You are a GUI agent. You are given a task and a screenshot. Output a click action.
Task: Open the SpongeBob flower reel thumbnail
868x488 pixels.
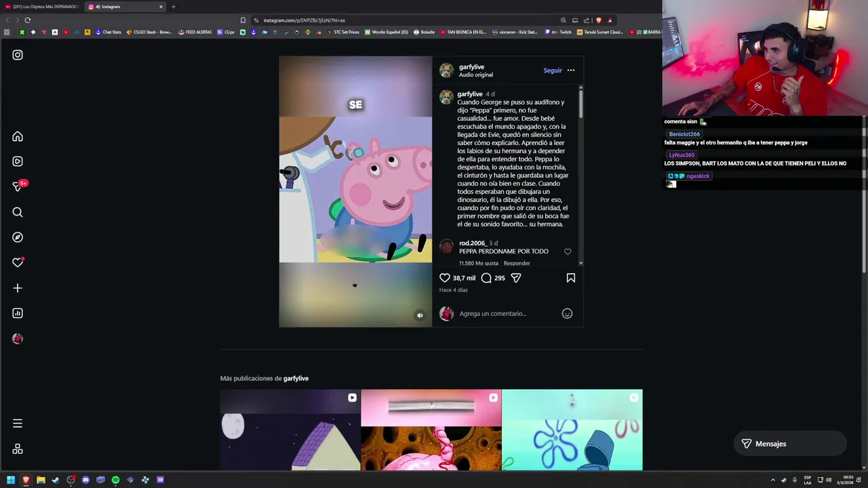(x=572, y=430)
